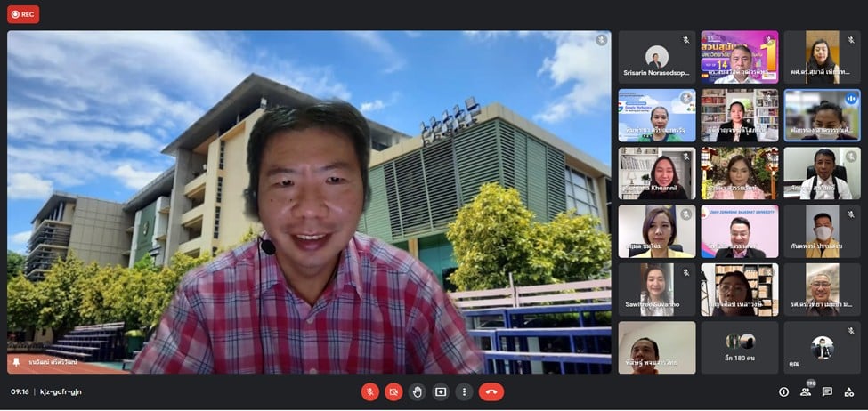Viewport: 868px width, 411px height.
Task: Click the pin icon on main video
Action: click(15, 363)
